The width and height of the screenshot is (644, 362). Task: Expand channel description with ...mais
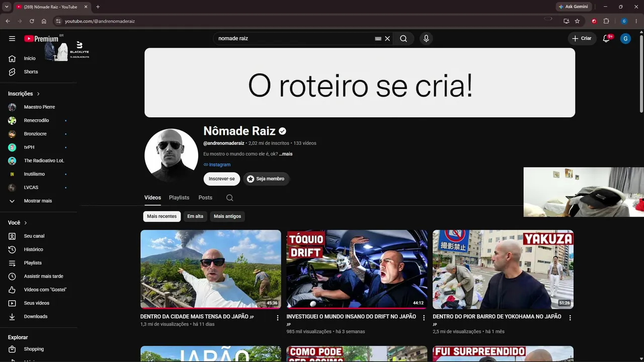point(286,154)
